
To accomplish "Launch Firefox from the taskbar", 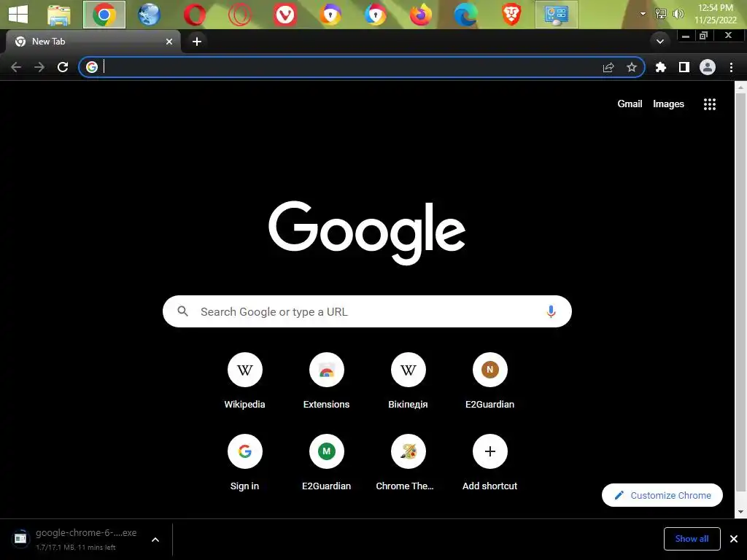I will 421,15.
